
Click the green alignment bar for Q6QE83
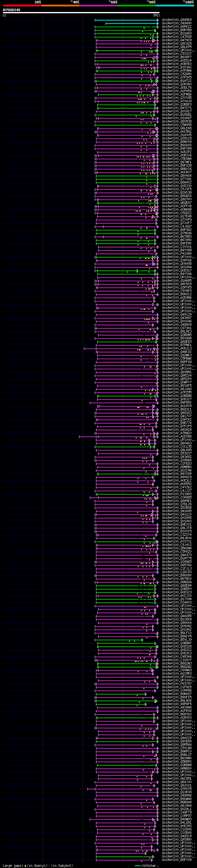click(x=128, y=342)
